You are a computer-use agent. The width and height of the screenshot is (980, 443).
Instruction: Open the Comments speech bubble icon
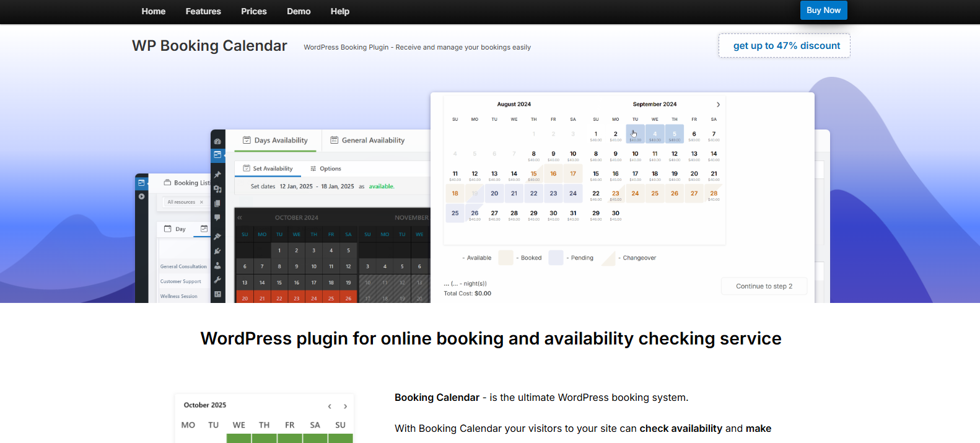point(217,217)
